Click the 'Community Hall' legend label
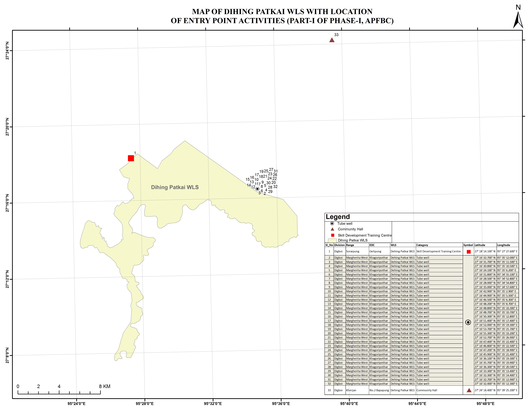532x408 pixels. pyautogui.click(x=350, y=229)
